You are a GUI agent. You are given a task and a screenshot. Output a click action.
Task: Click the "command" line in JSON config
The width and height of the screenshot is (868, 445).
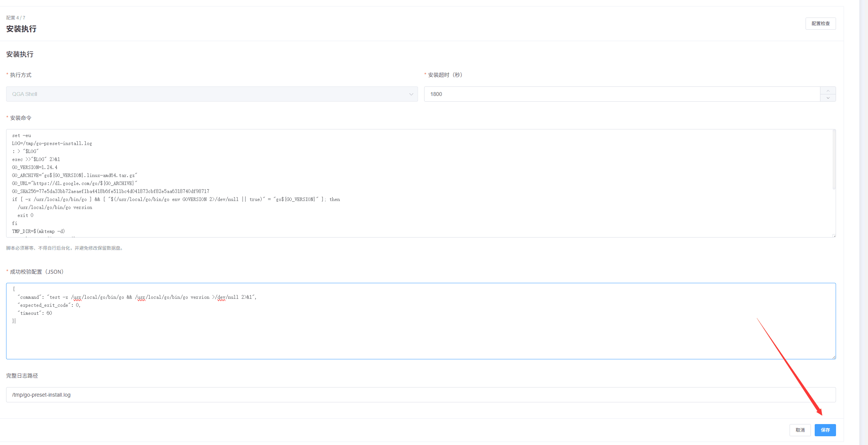137,297
